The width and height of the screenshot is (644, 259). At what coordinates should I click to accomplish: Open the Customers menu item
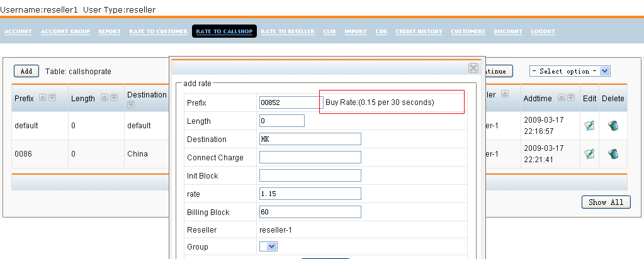point(468,31)
